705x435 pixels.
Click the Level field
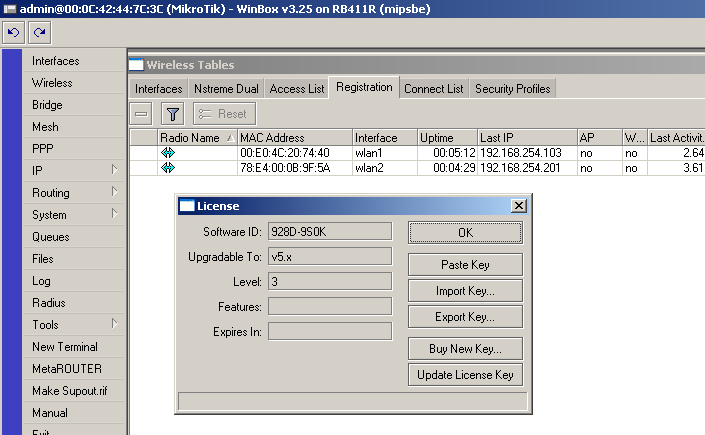pyautogui.click(x=330, y=282)
